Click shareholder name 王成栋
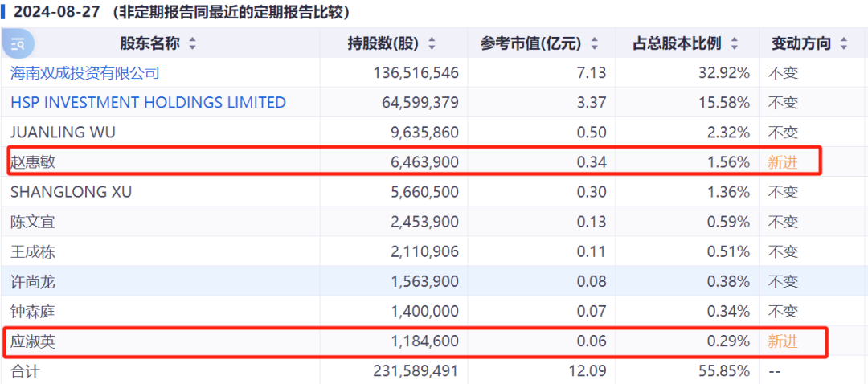 tap(33, 252)
